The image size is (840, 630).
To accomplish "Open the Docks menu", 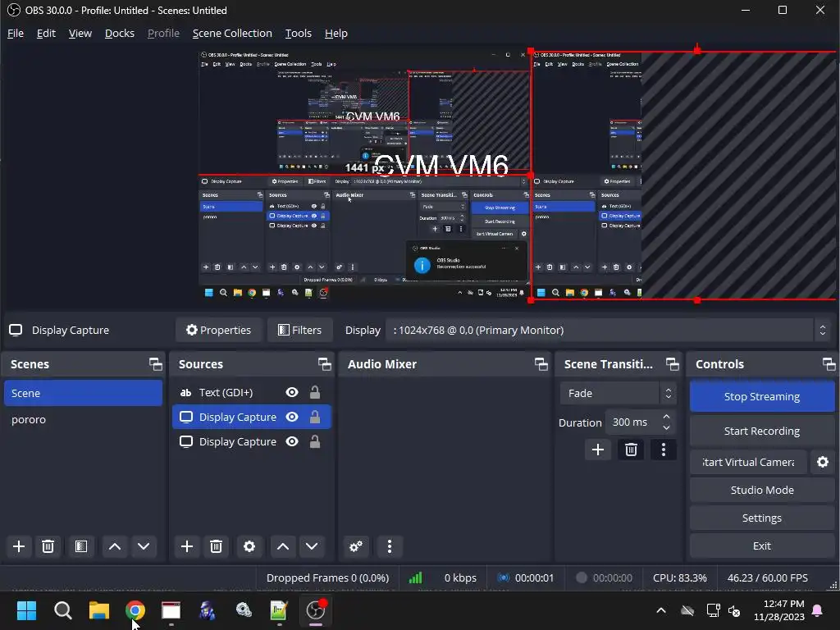I will [120, 33].
